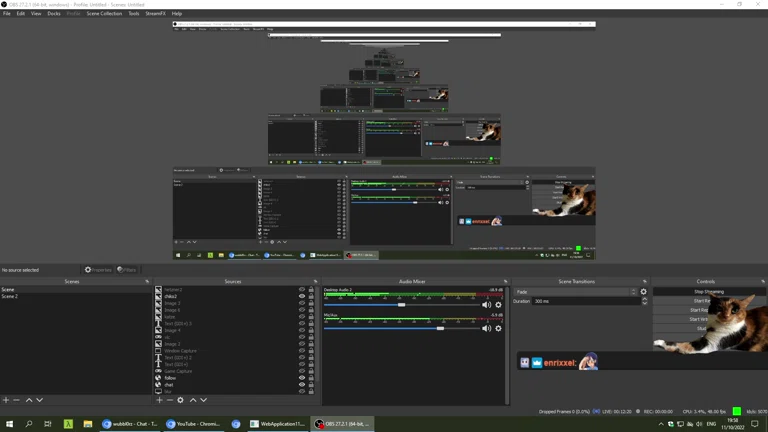Open source properties gear in Sources toolbar
The width and height of the screenshot is (768, 432).
[x=180, y=400]
